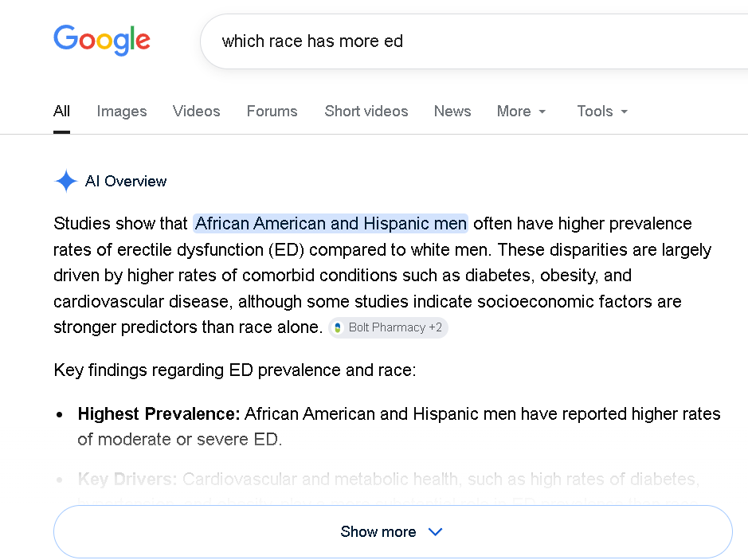This screenshot has height=560, width=748.
Task: Select the News tab
Action: coord(452,112)
